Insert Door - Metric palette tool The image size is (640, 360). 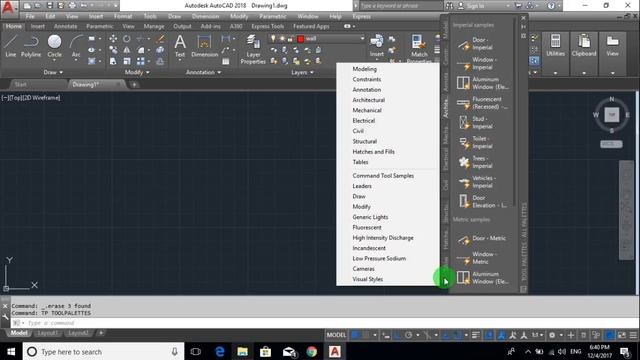482,239
